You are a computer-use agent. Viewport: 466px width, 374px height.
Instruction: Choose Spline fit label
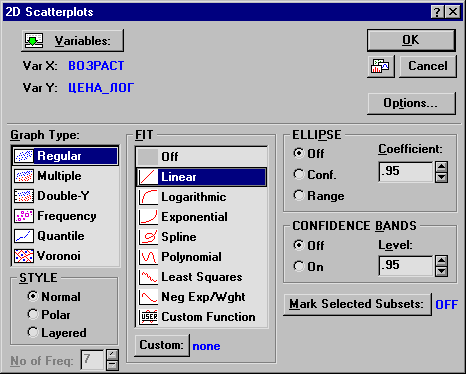point(179,237)
